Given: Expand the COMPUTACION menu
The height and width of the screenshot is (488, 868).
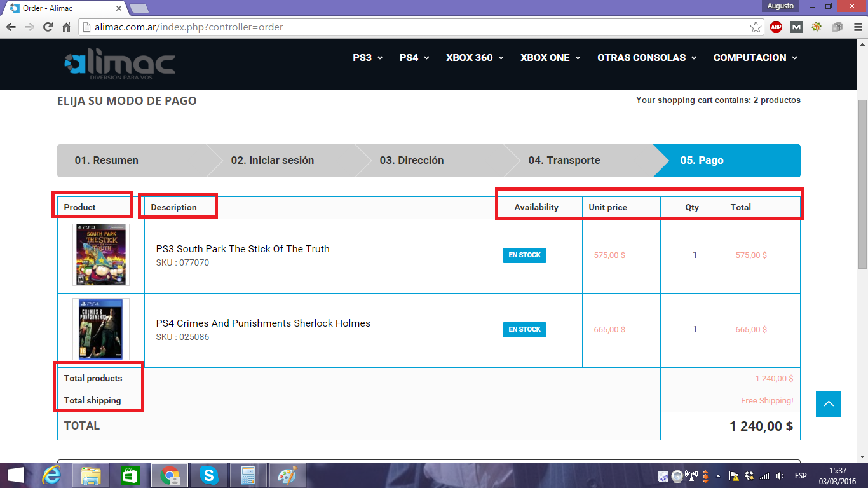Looking at the screenshot, I should coord(755,58).
